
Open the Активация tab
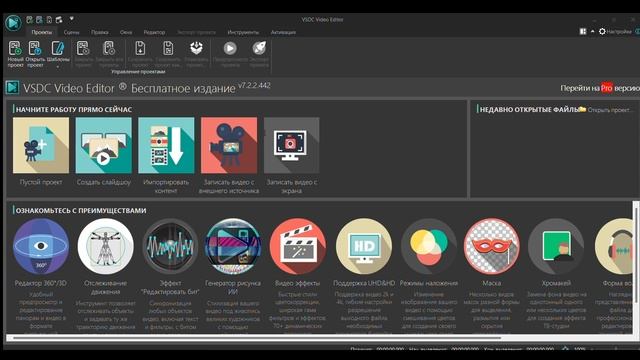click(283, 32)
